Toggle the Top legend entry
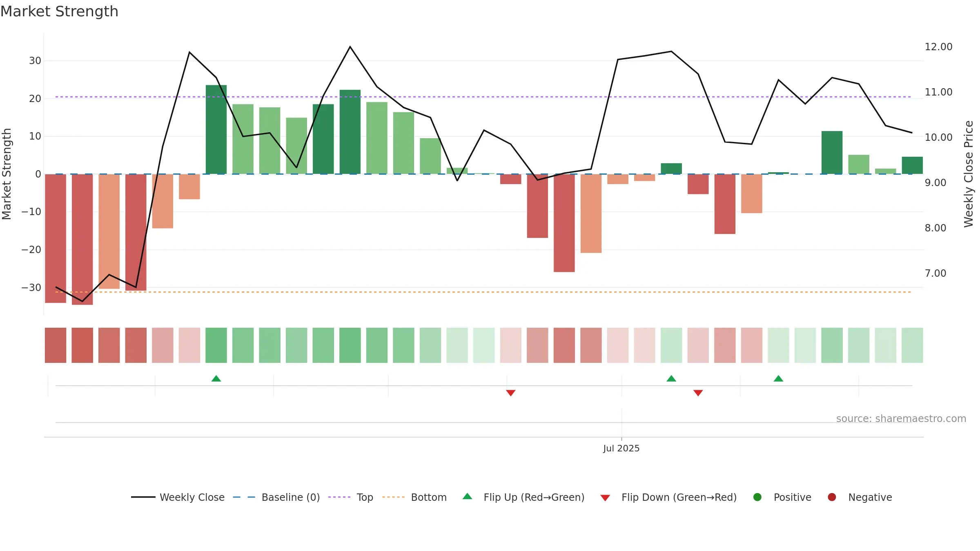The width and height of the screenshot is (980, 551). (x=351, y=497)
